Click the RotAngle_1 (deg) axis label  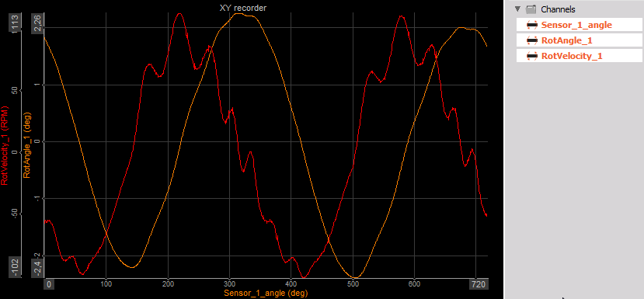click(x=27, y=144)
